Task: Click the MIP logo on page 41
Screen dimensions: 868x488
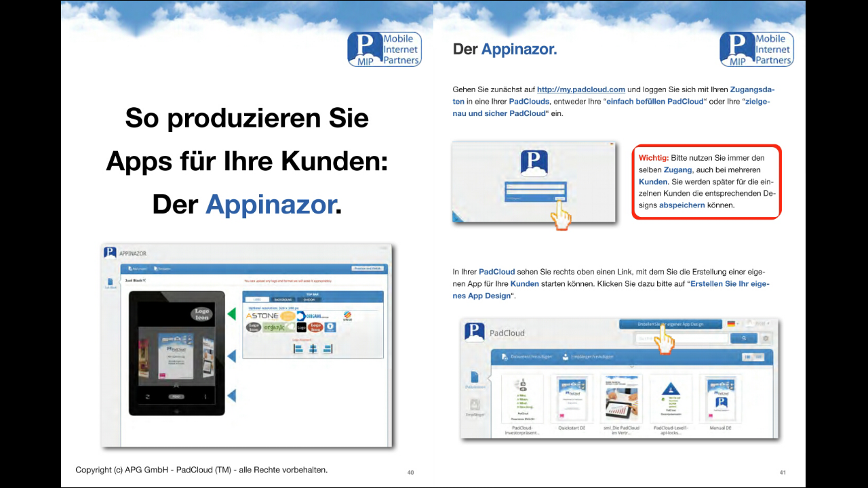Action: pos(757,49)
